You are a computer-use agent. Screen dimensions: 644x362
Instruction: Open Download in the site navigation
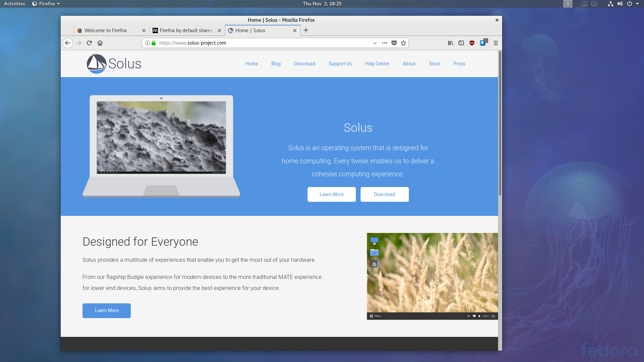point(305,64)
